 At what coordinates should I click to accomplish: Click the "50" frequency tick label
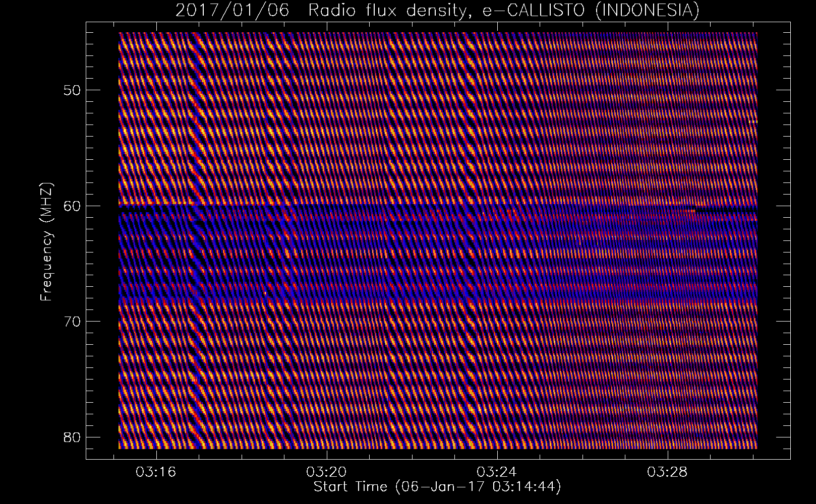pos(72,90)
